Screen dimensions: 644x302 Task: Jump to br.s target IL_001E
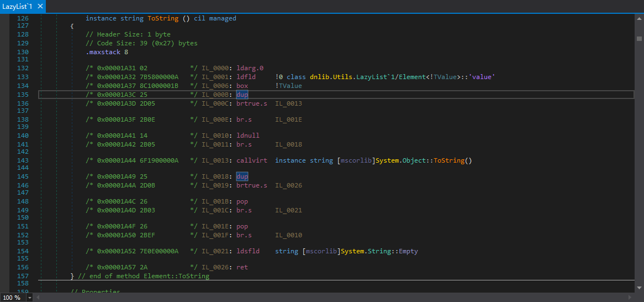tap(288, 119)
